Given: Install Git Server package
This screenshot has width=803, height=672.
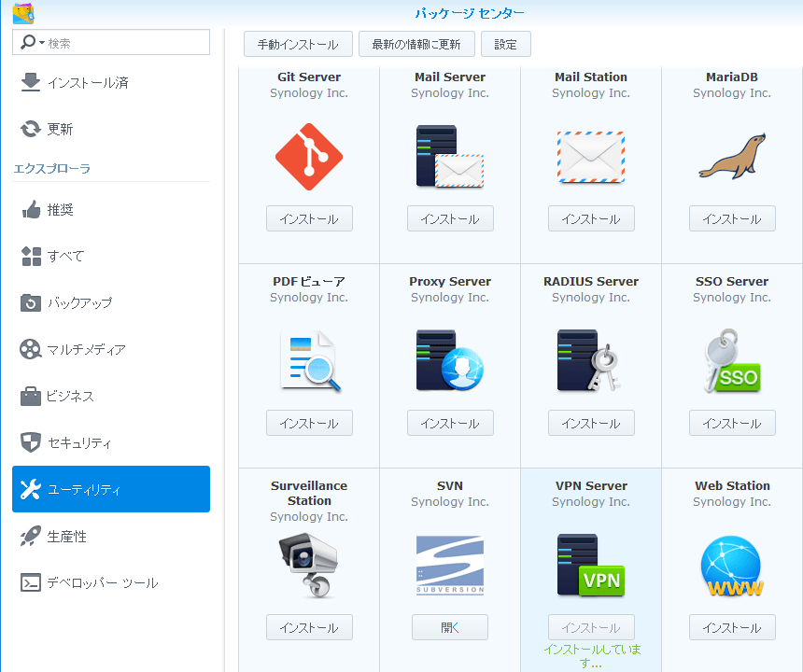Looking at the screenshot, I should pyautogui.click(x=309, y=218).
